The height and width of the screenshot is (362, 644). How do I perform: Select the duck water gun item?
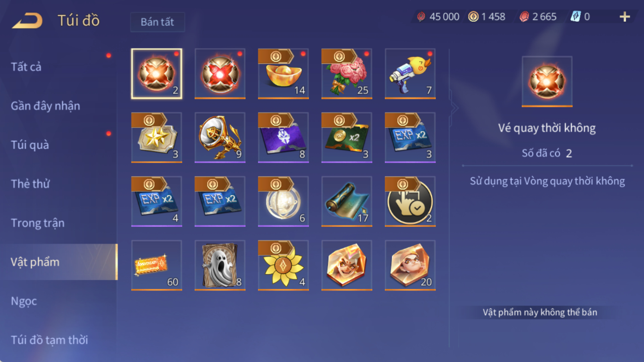click(410, 74)
